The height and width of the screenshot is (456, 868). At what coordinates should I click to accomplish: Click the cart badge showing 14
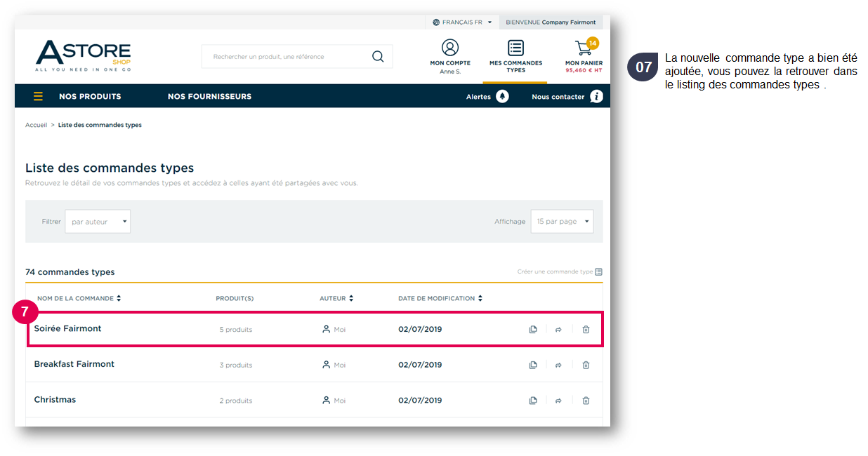point(593,43)
